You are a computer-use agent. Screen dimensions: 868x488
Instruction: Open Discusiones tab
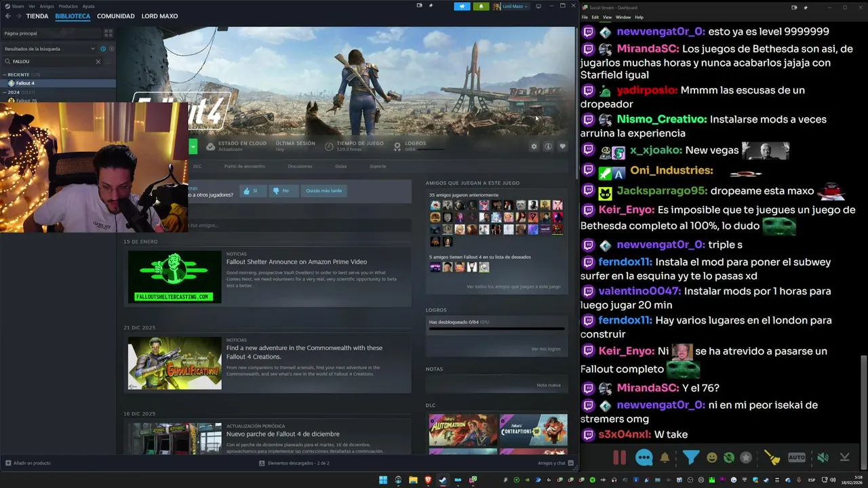300,166
